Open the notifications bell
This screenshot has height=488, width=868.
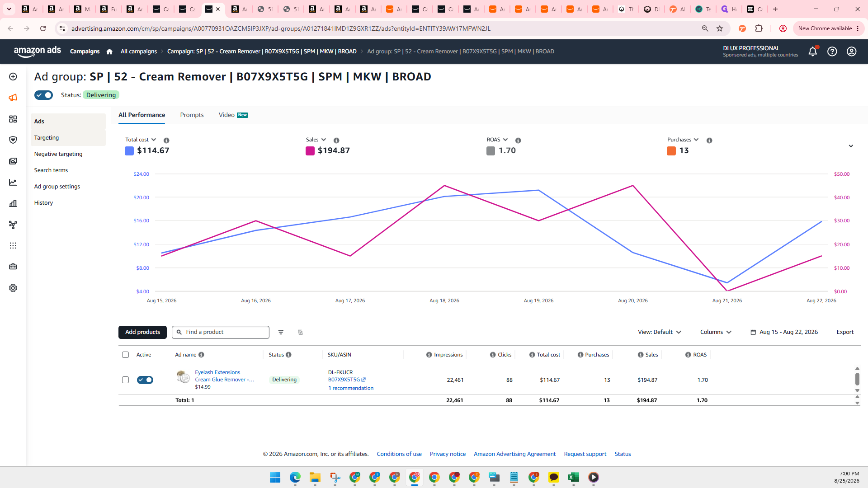(x=812, y=52)
